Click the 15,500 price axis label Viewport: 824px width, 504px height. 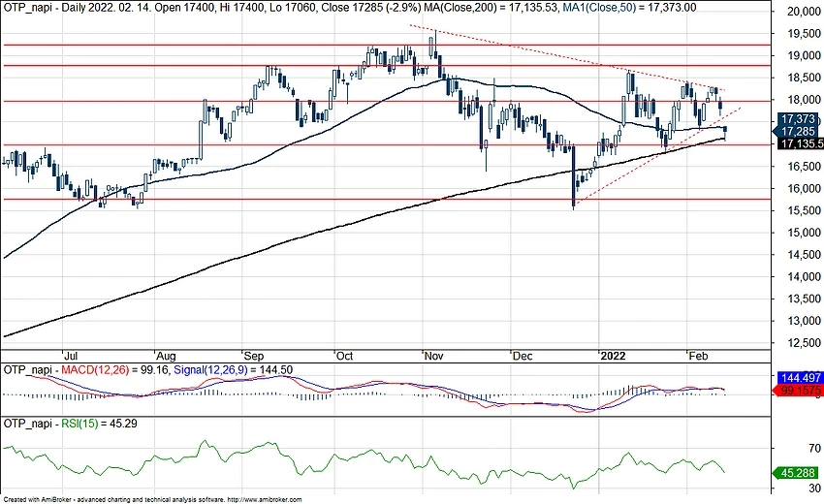pyautogui.click(x=804, y=210)
